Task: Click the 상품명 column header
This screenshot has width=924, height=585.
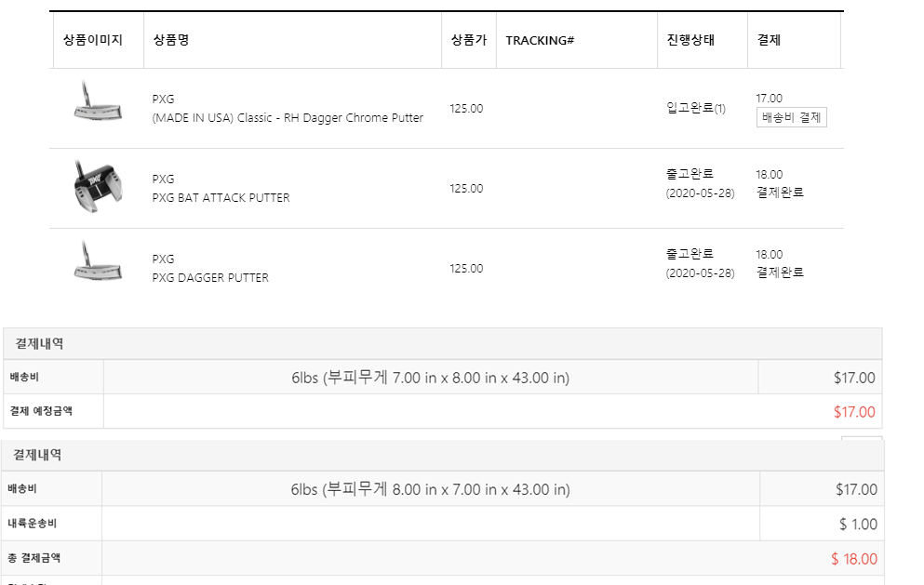Action: tap(171, 40)
